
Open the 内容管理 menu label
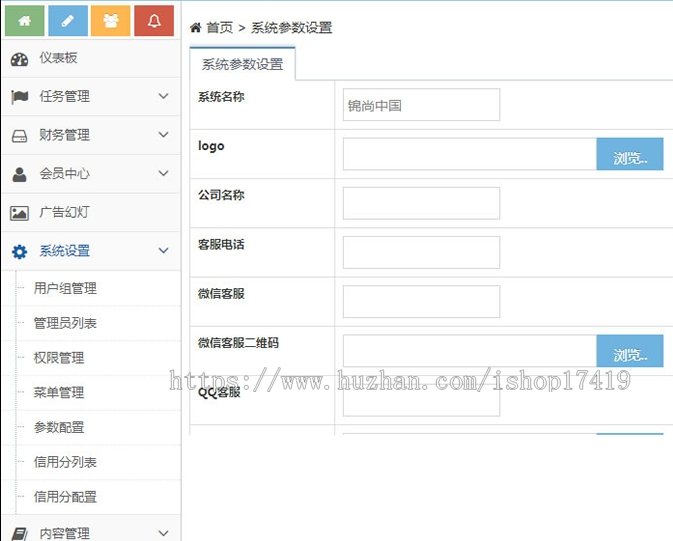tap(64, 533)
